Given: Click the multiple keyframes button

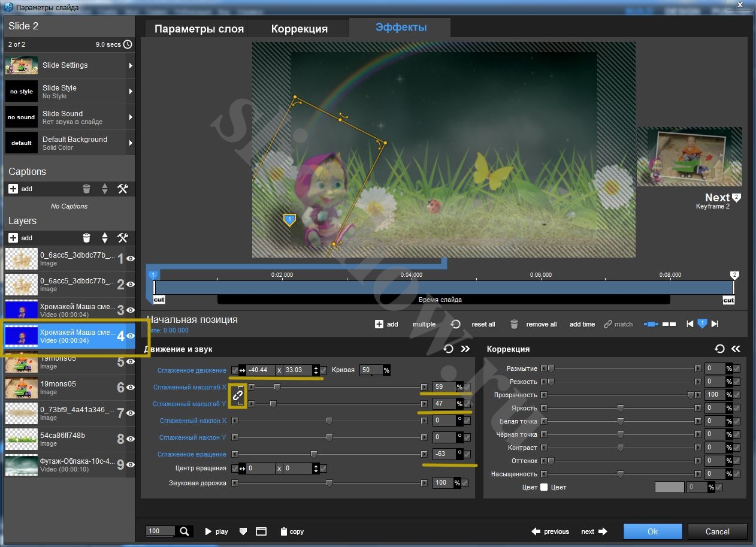Looking at the screenshot, I should click(424, 324).
